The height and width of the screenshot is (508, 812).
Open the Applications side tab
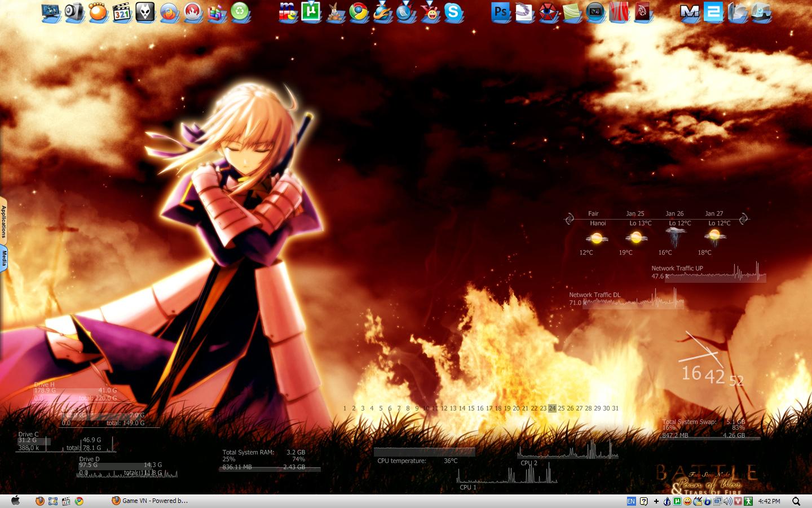click(3, 221)
